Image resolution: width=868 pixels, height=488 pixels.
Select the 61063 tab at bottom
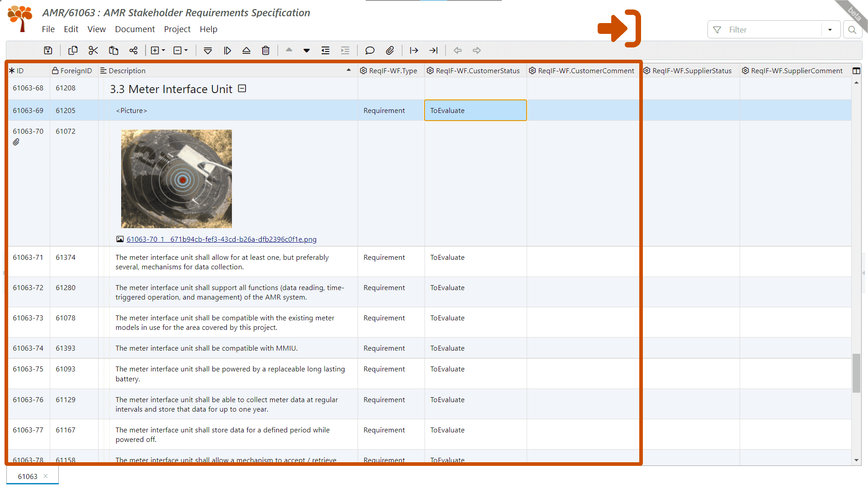click(x=28, y=476)
